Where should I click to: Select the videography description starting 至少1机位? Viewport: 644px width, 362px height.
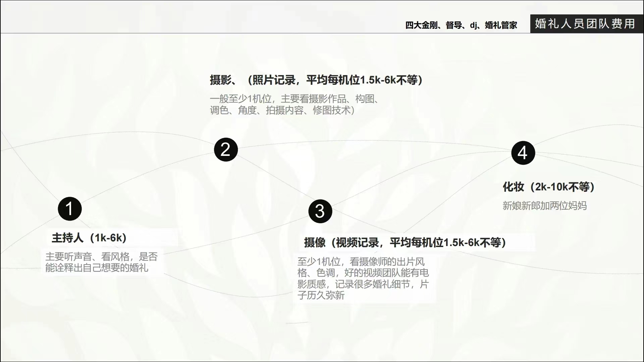[x=363, y=278]
